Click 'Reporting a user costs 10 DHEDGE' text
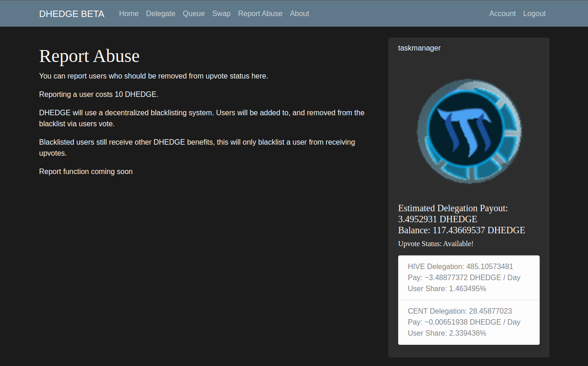 pyautogui.click(x=98, y=95)
